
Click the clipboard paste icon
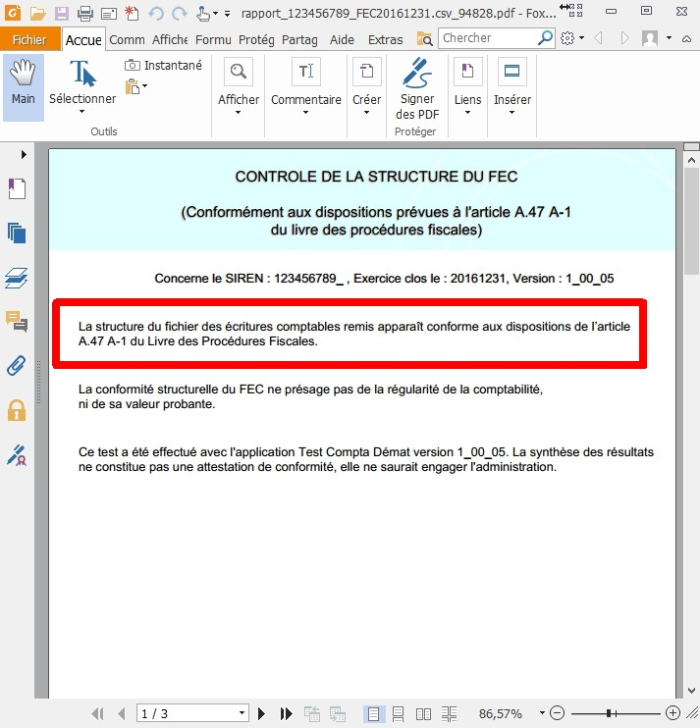coord(132,86)
